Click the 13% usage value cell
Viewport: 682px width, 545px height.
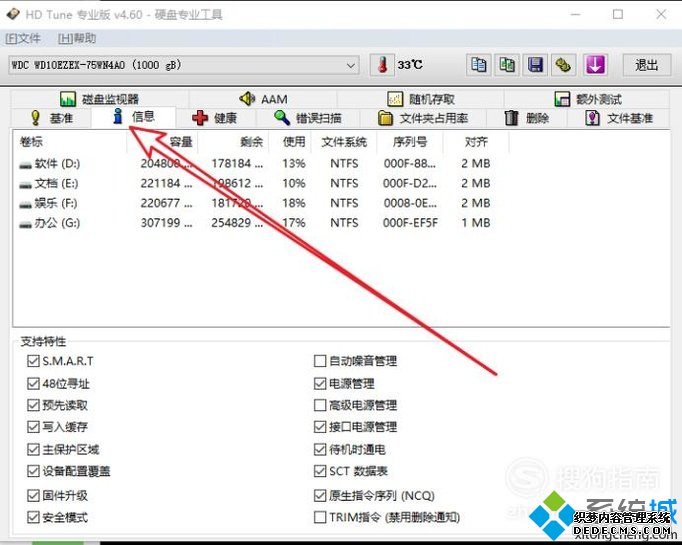(x=294, y=164)
